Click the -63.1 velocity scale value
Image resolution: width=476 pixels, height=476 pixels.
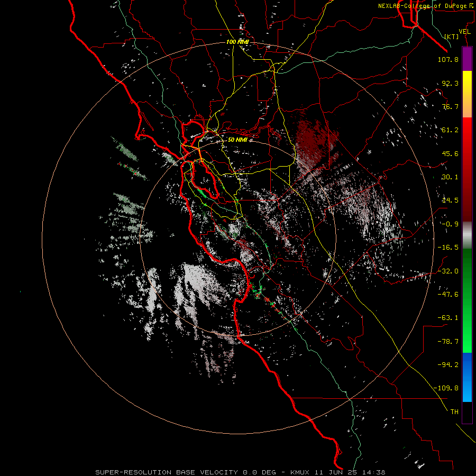(x=448, y=318)
